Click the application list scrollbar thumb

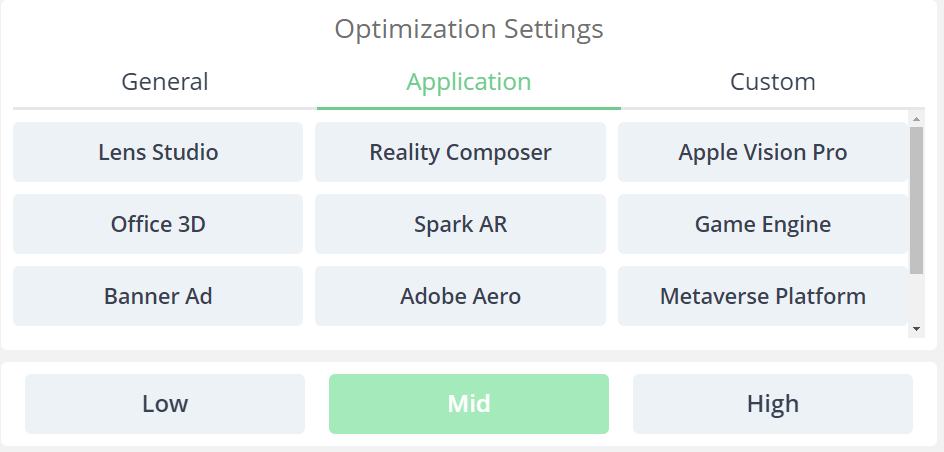916,200
